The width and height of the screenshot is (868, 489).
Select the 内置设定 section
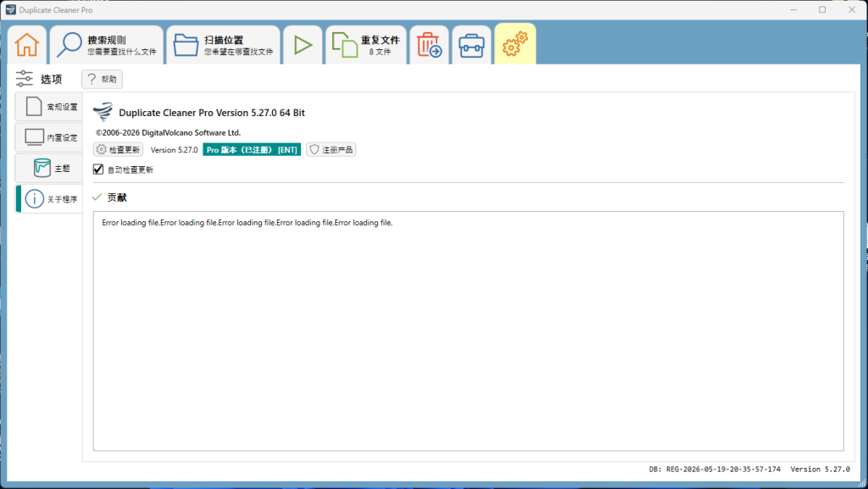pos(49,137)
